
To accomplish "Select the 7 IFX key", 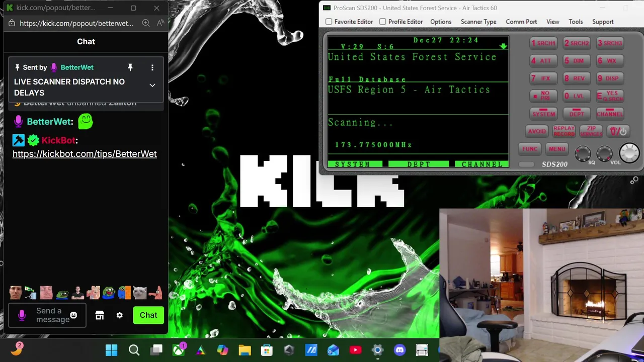I will (x=543, y=78).
